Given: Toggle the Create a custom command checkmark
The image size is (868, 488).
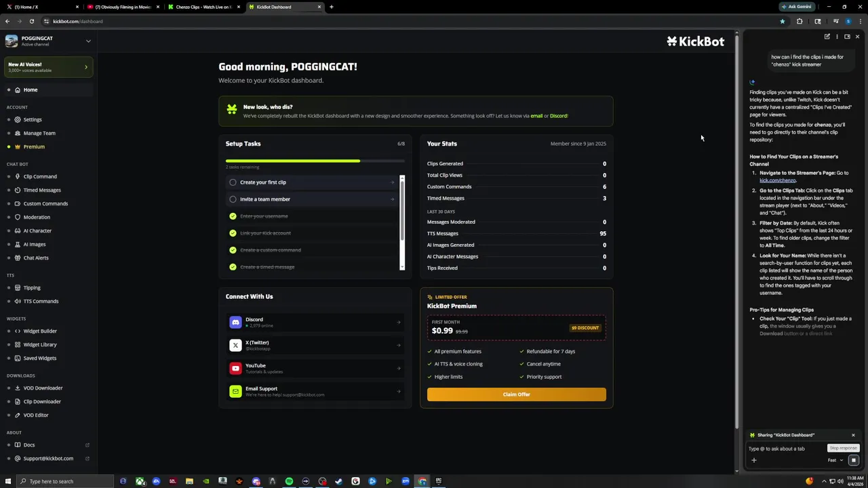Looking at the screenshot, I should tap(233, 250).
